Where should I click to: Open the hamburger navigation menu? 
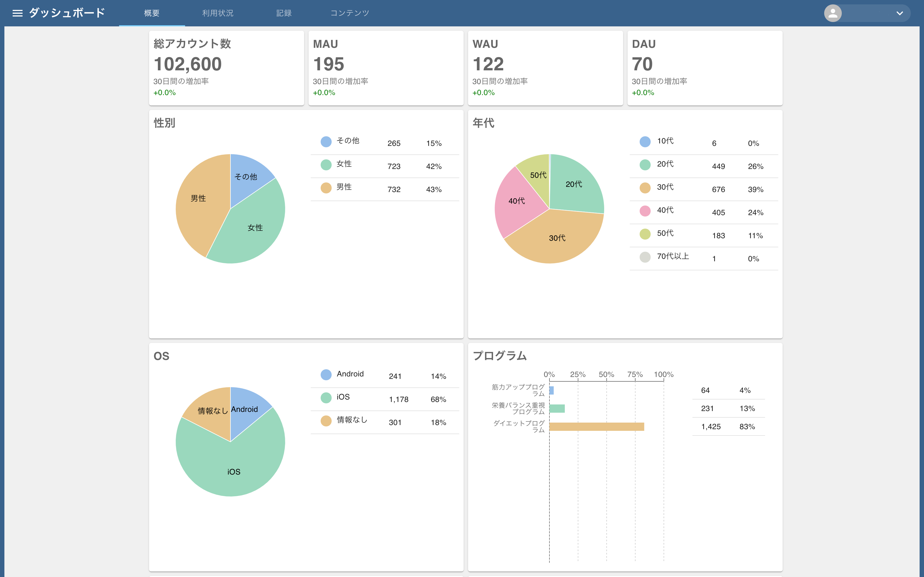click(x=18, y=13)
